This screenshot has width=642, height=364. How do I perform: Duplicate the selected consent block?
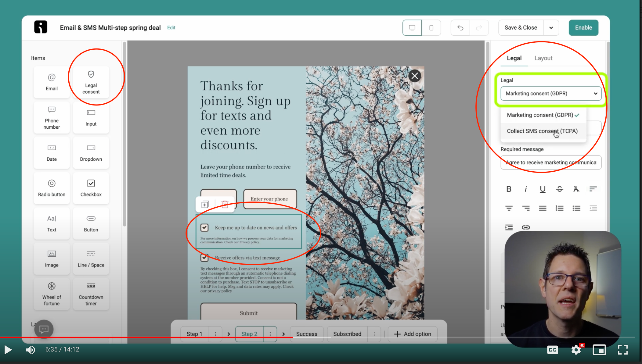pos(205,204)
